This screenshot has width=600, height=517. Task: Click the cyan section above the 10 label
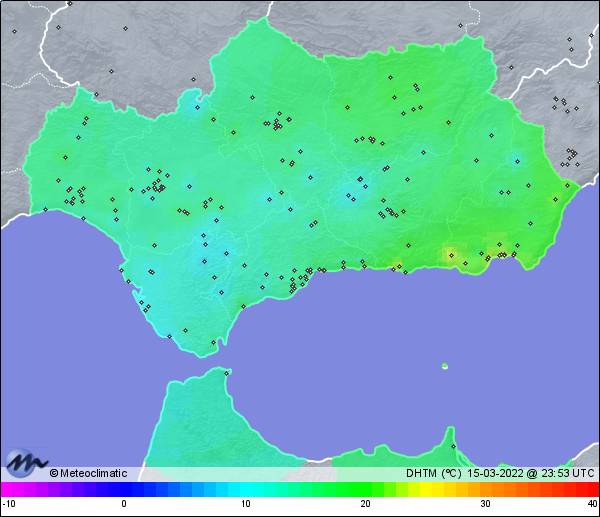[x=246, y=489]
